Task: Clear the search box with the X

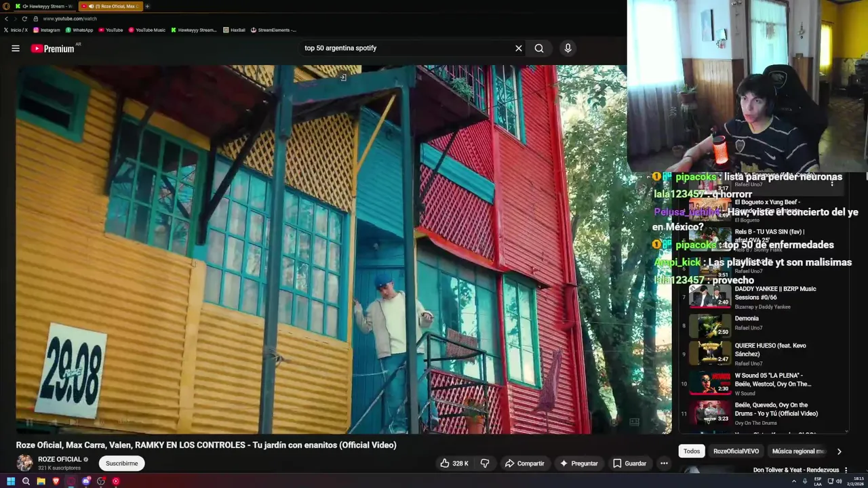Action: (x=519, y=48)
